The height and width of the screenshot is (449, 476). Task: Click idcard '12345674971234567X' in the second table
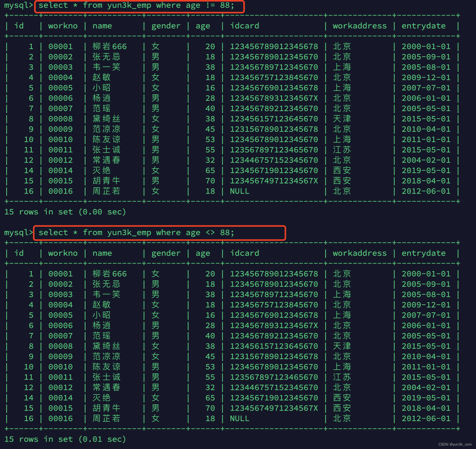coord(274,408)
